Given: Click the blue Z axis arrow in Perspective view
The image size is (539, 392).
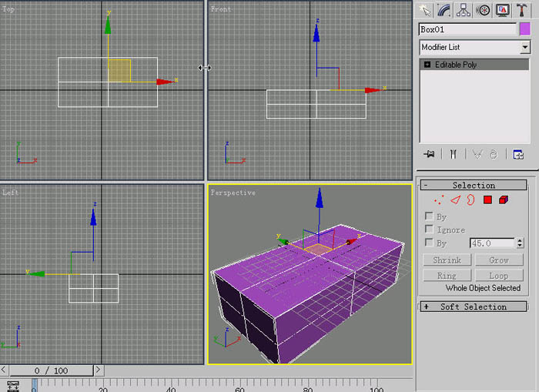Looking at the screenshot, I should [x=320, y=198].
